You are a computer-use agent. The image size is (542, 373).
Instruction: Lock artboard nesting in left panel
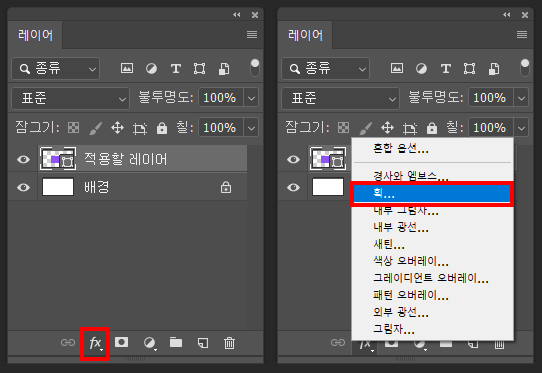140,129
